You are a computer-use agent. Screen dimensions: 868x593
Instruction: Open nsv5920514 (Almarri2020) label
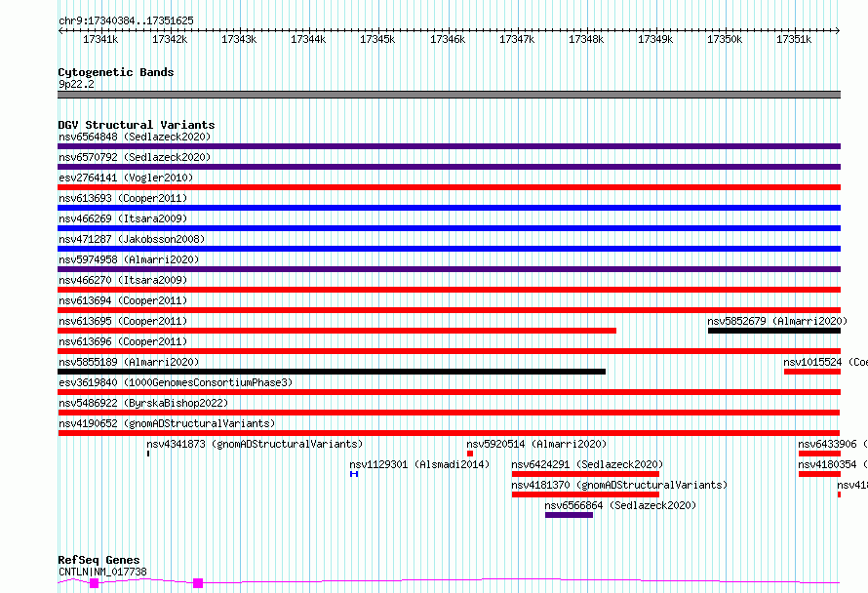tap(536, 444)
